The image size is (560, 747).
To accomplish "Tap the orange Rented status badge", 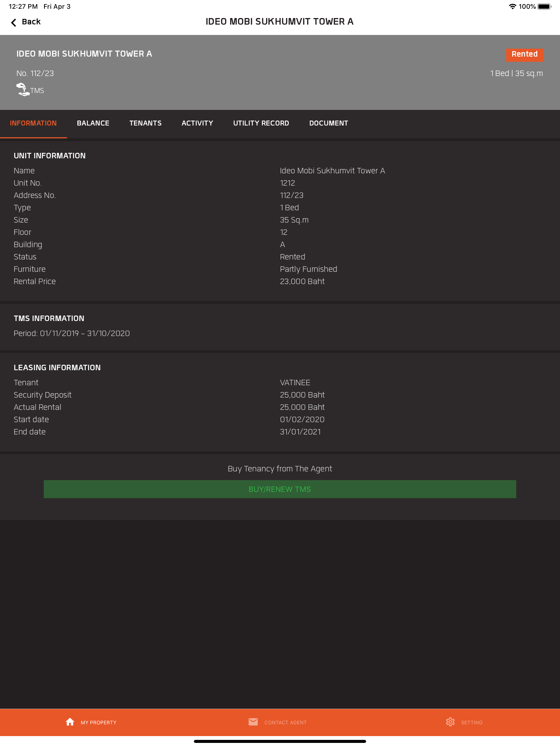I will [x=524, y=54].
